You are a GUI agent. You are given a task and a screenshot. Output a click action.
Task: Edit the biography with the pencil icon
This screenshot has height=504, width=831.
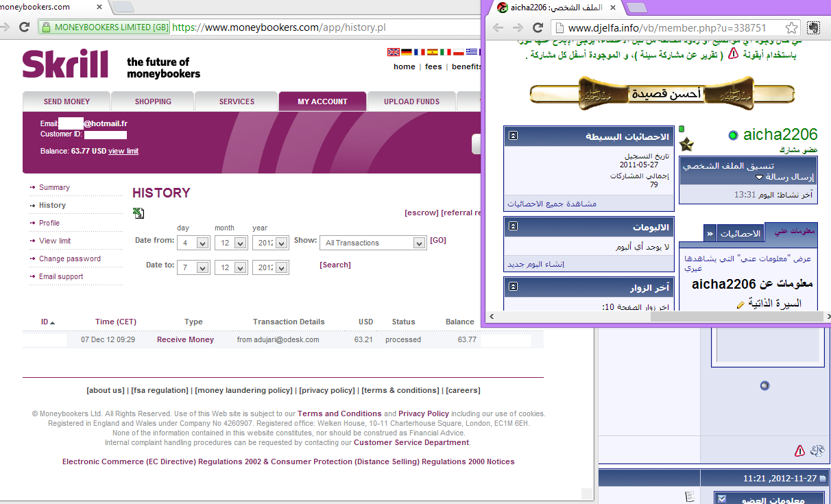point(740,304)
